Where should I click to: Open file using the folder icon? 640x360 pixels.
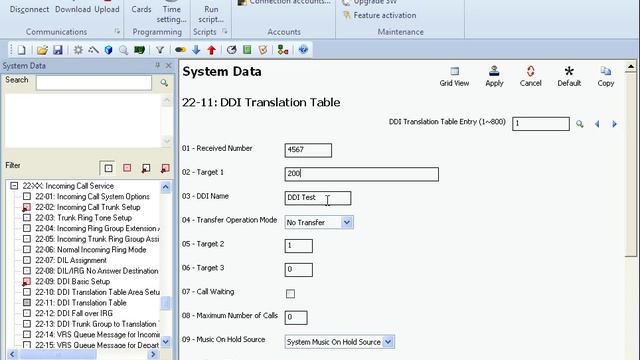coord(42,50)
